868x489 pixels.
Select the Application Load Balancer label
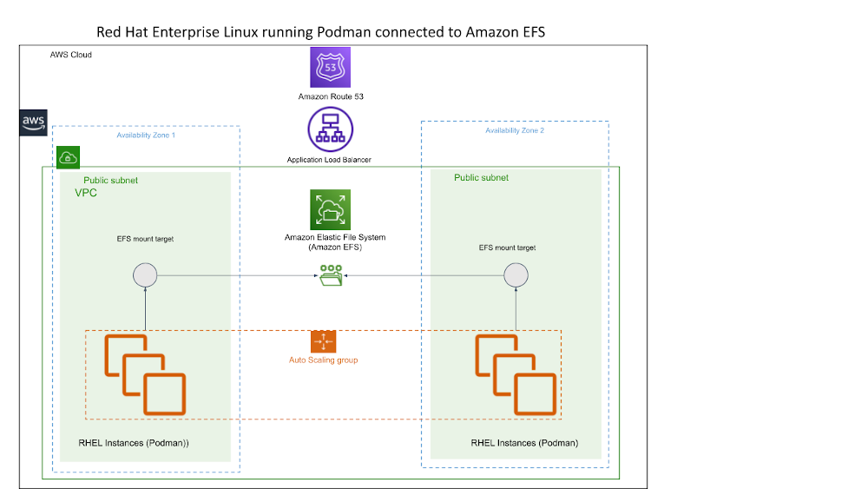329,160
